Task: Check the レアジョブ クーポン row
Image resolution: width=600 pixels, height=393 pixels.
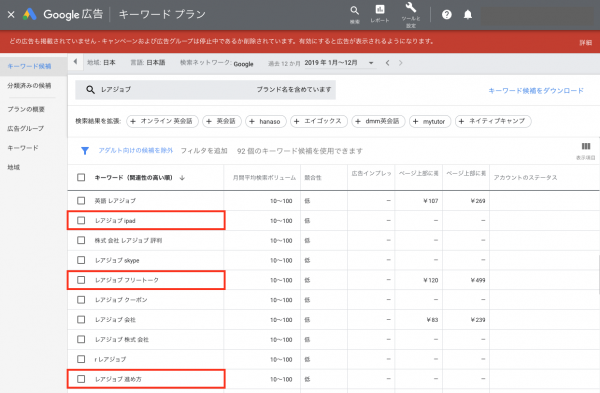Action: [x=81, y=300]
